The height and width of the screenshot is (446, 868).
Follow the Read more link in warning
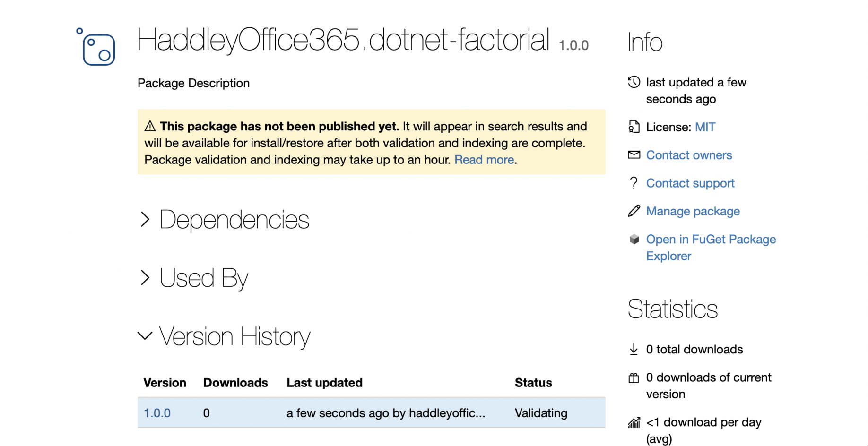click(x=484, y=160)
